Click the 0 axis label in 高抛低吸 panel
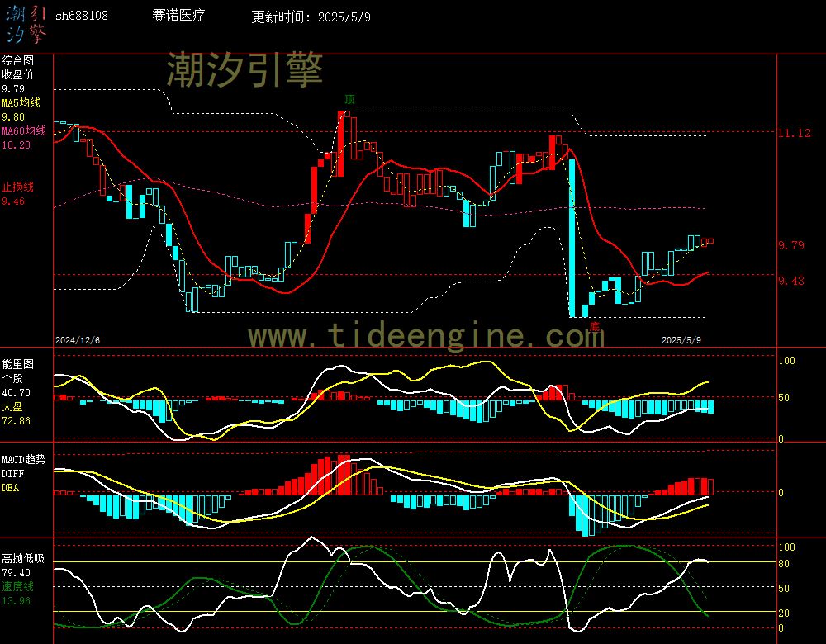The height and width of the screenshot is (644, 826). pos(781,628)
